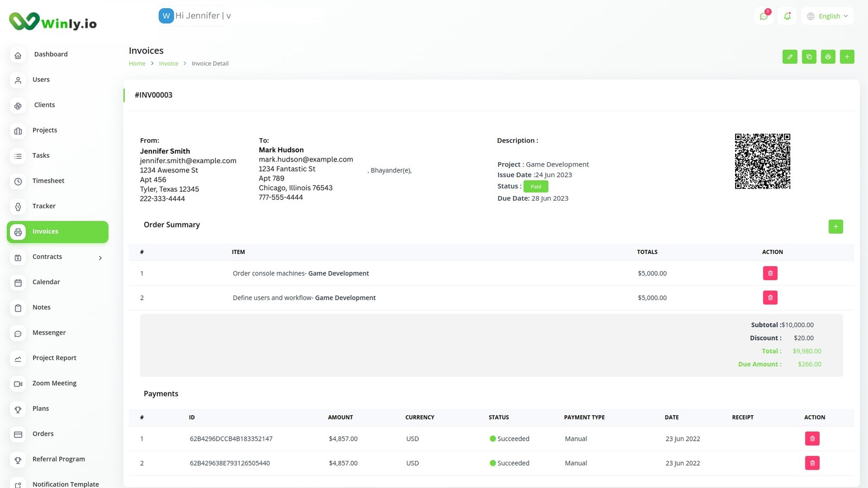This screenshot has height=488, width=868.
Task: Open Timesheet from the sidebar
Action: [48, 181]
